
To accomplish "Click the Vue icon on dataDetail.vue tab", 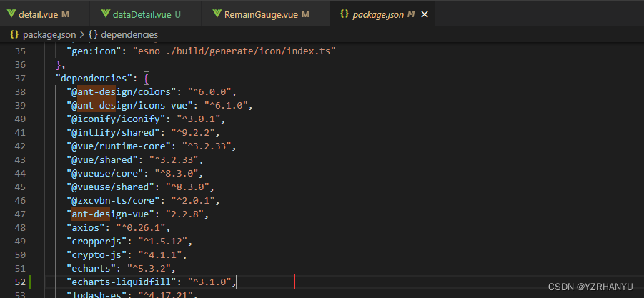I will pyautogui.click(x=106, y=14).
